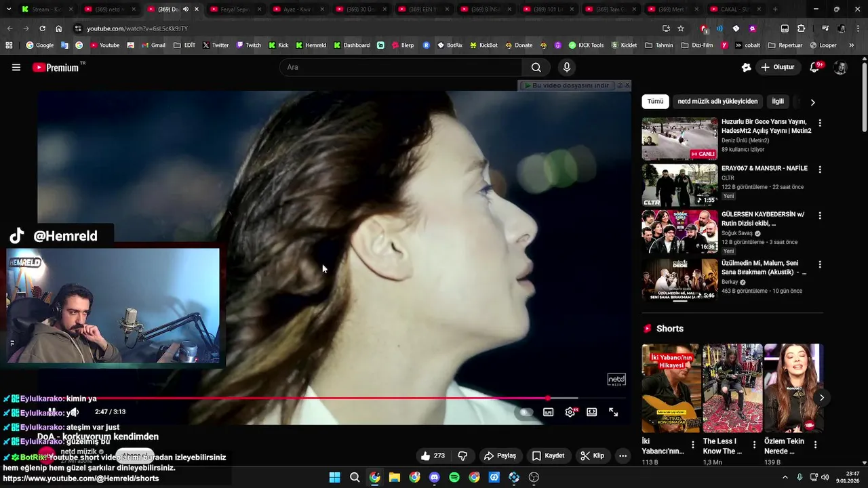Click the YouTube search magnifier button
This screenshot has height=488, width=868.
pyautogui.click(x=536, y=67)
